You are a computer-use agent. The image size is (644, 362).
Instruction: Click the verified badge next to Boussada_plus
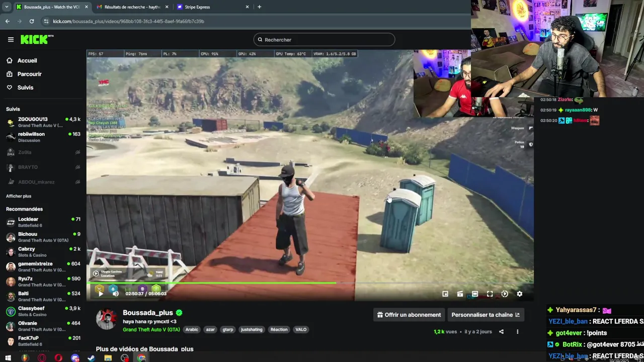coord(179,313)
